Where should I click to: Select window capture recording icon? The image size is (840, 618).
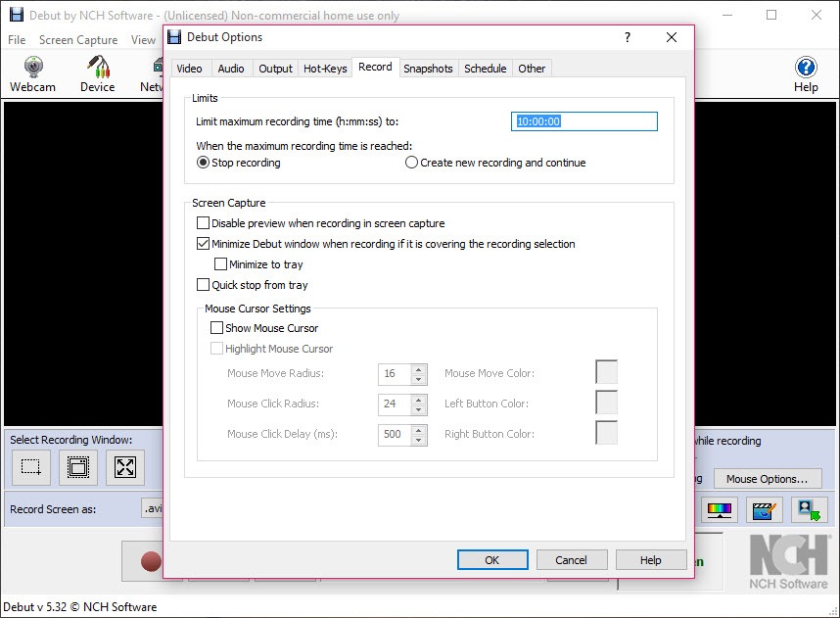click(78, 467)
